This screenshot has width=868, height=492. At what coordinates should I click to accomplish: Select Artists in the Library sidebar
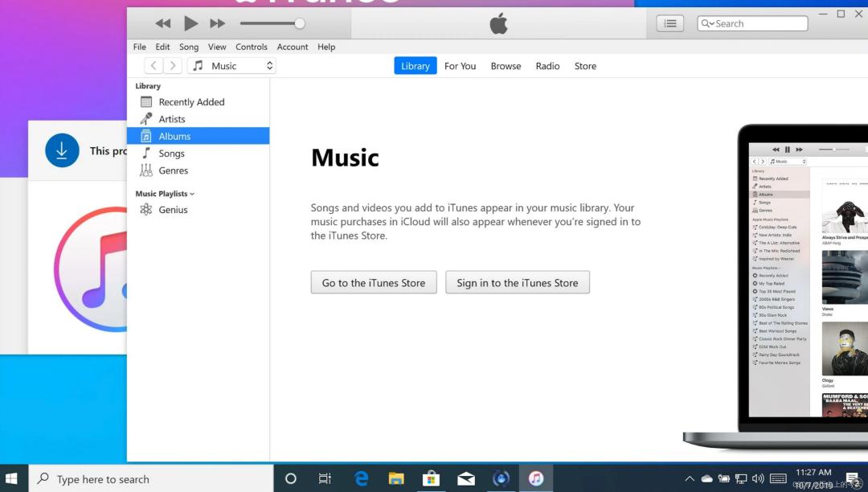172,118
